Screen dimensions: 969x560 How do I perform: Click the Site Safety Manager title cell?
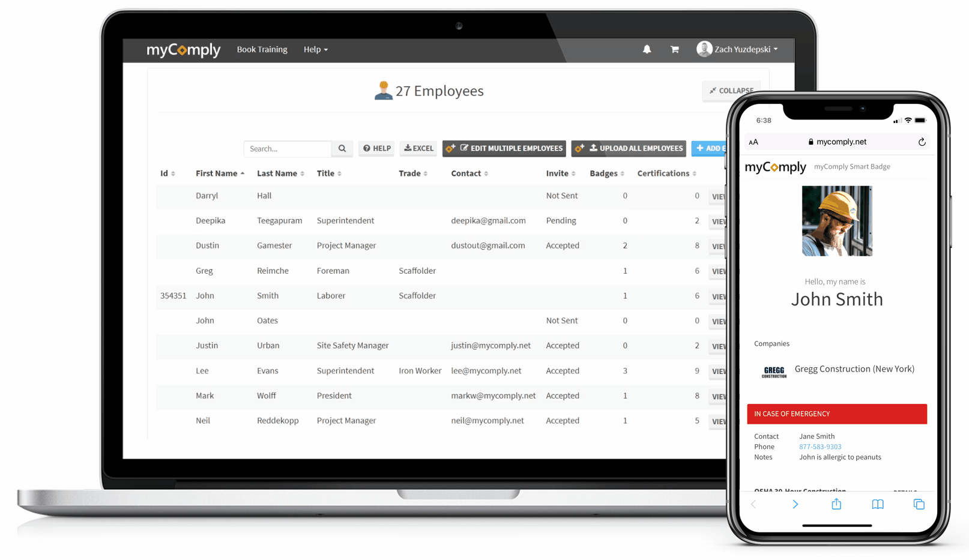pyautogui.click(x=352, y=346)
